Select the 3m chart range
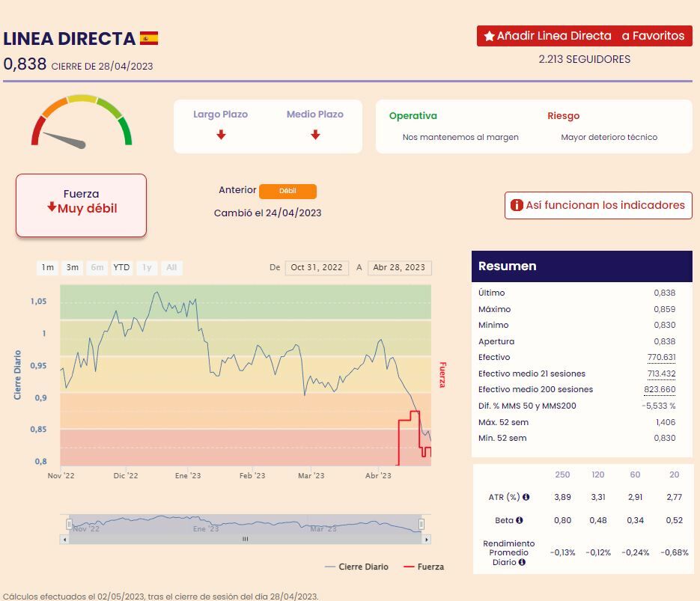This screenshot has height=601, width=700. point(73,267)
